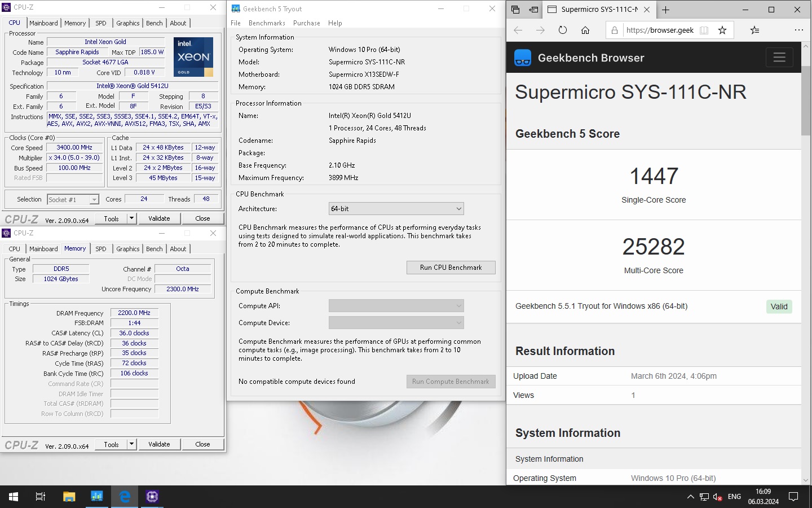The height and width of the screenshot is (508, 812).
Task: Switch to Memory tab in upper CPU-Z
Action: pyautogui.click(x=75, y=23)
